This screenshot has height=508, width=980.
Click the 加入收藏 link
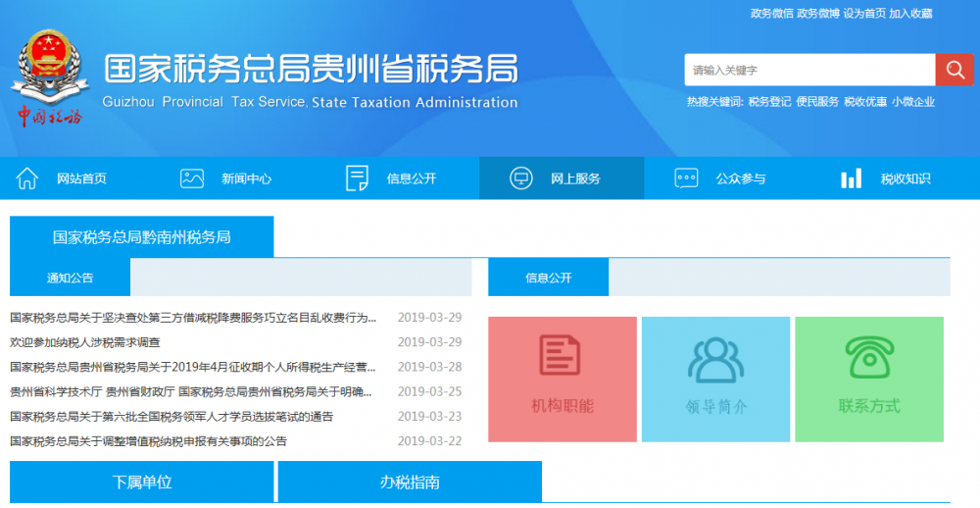pos(910,13)
